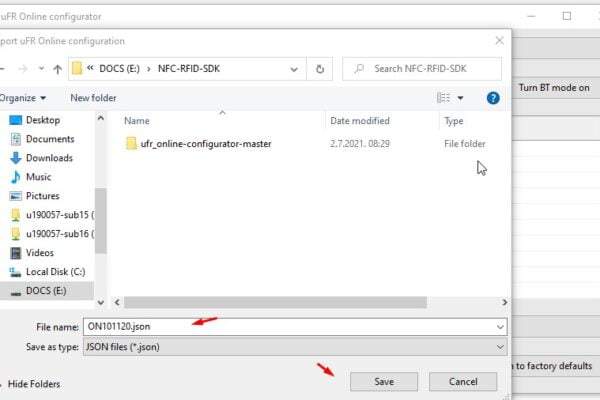Click the ufr_online-configurator-master folder icon
The image size is (600, 400).
coord(131,144)
